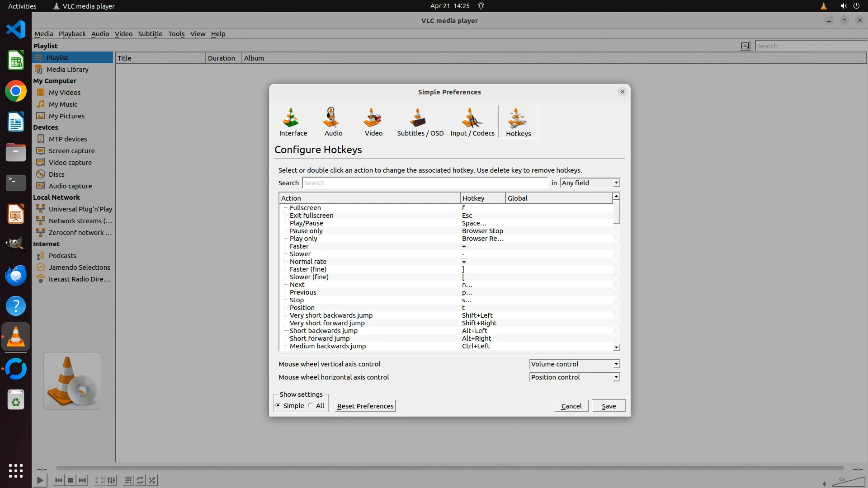Select the Interface preferences category
This screenshot has width=868, height=488.
pyautogui.click(x=293, y=122)
